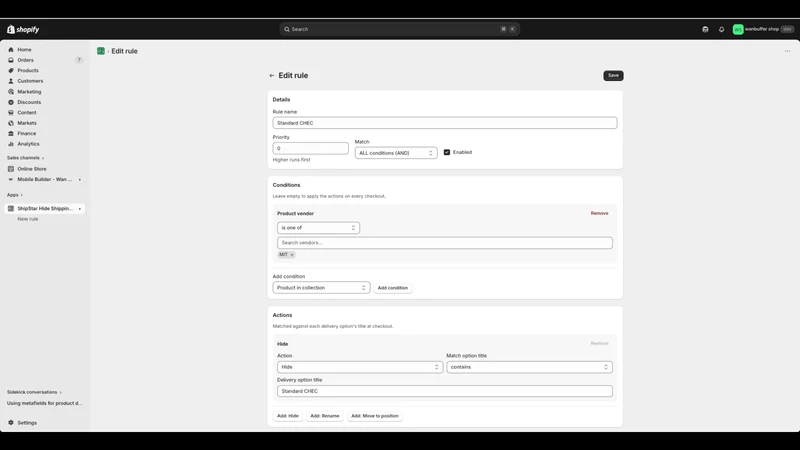
Task: Click the Online Store icon
Action: [x=11, y=169]
